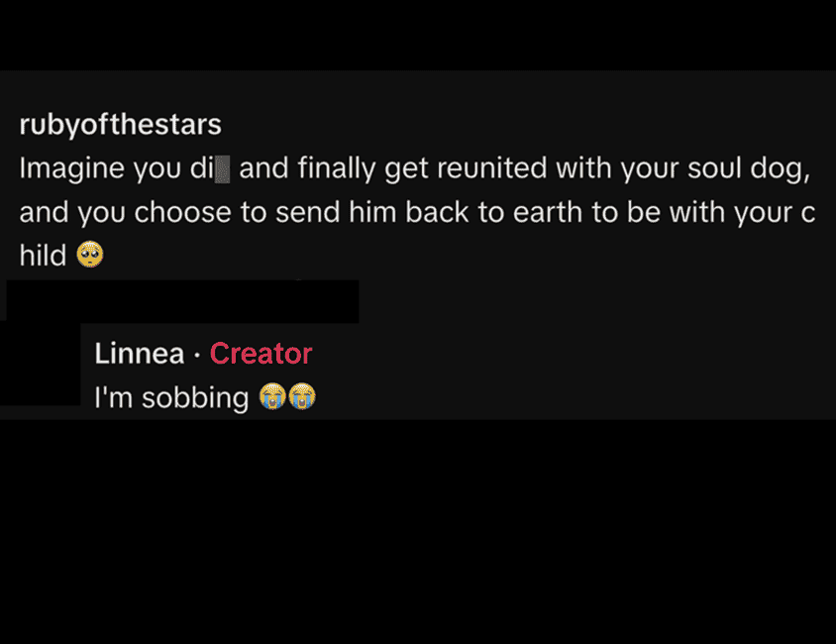
Task: Open Linnea's profile from the reply
Action: point(139,354)
